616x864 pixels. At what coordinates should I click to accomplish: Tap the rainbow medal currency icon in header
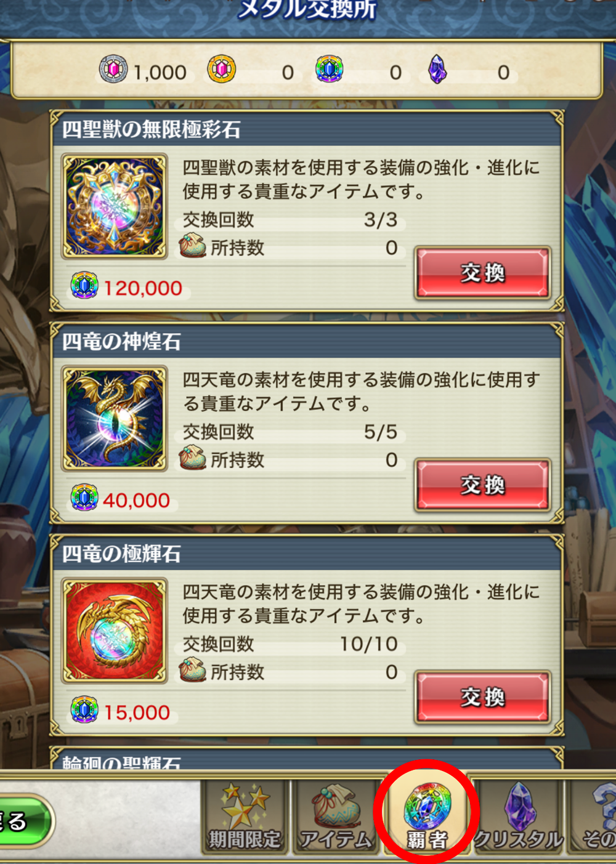pos(330,70)
